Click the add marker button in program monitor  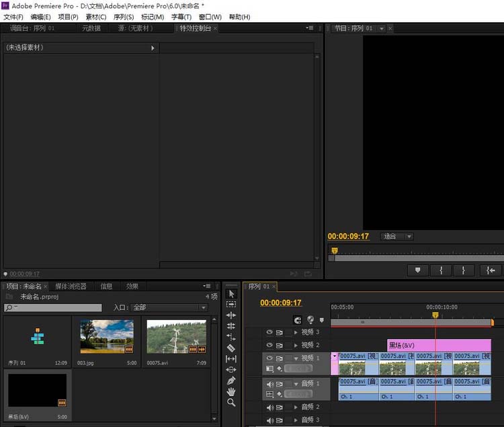pyautogui.click(x=417, y=270)
